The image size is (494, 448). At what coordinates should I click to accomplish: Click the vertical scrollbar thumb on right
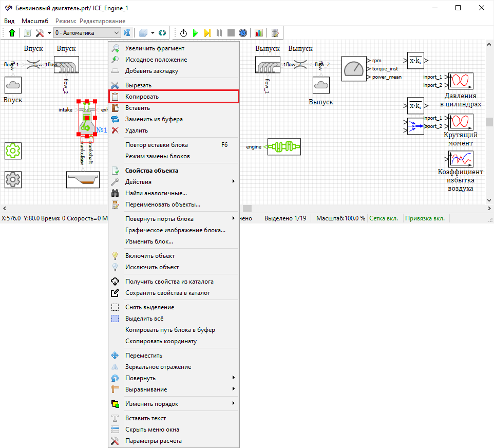coord(489,122)
